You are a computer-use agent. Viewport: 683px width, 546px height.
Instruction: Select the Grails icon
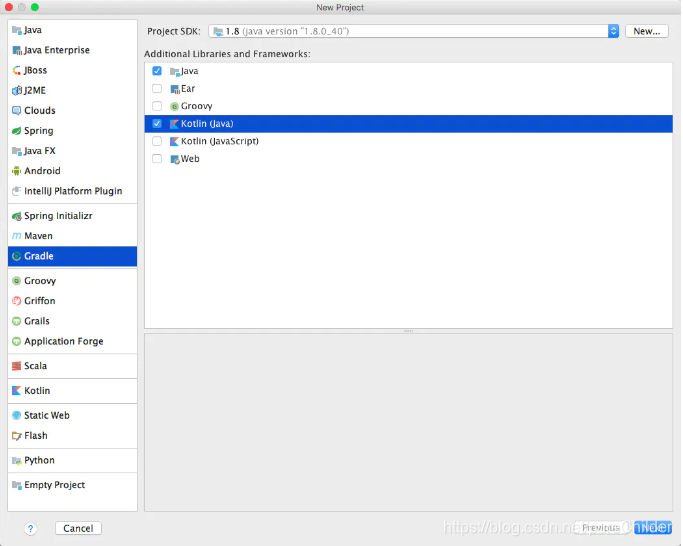point(17,321)
